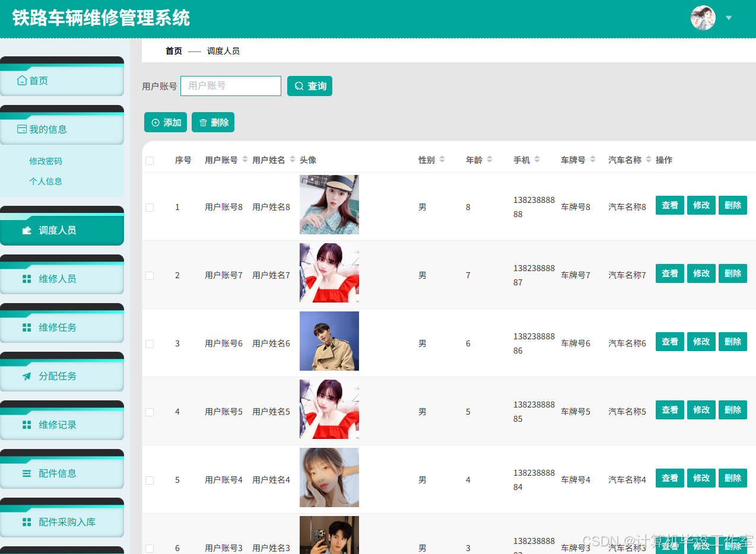Click the card icon next to 我的信息

click(22, 129)
